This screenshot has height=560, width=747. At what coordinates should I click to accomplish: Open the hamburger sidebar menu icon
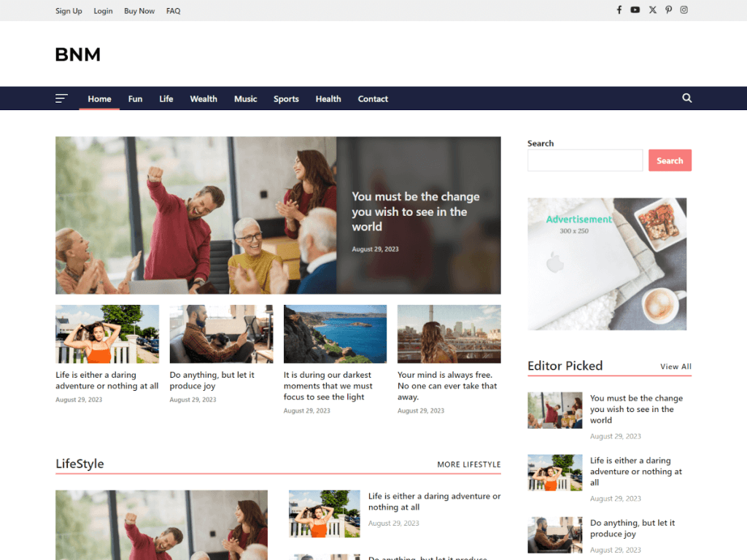point(61,98)
